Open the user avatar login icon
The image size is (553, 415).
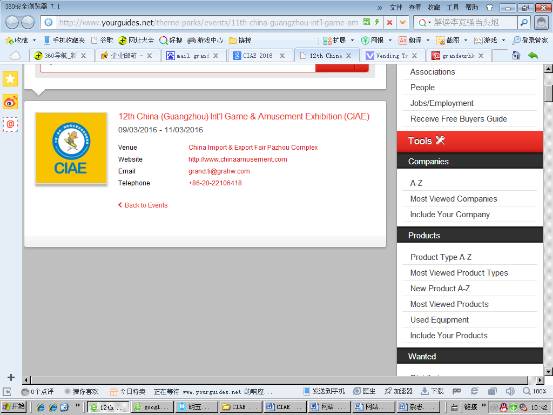tap(541, 23)
